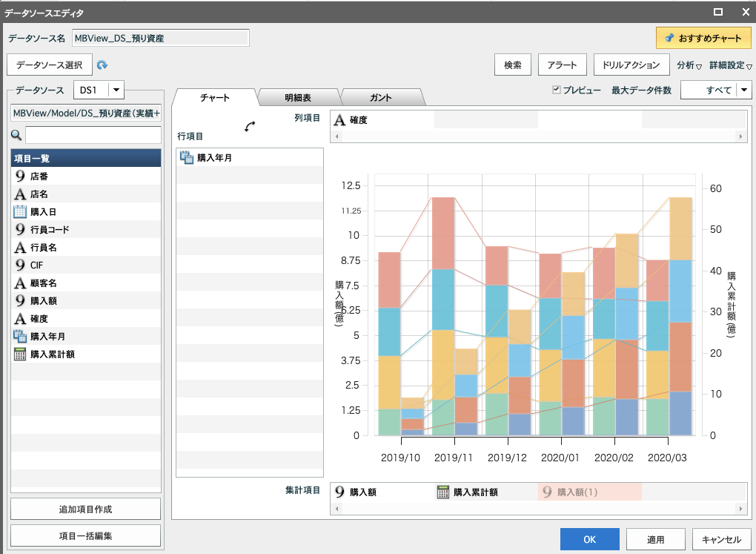Select 購入累計額 in the item list
The height and width of the screenshot is (554, 756).
[86, 355]
